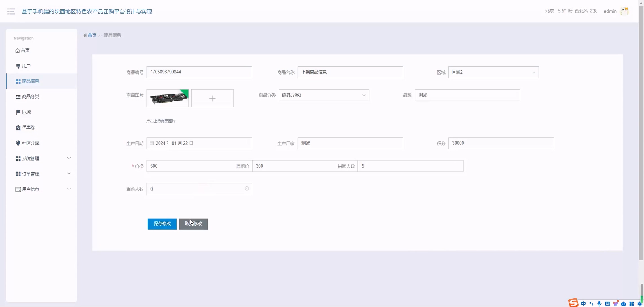
Task: Click the IME microphone icon
Action: 599,303
